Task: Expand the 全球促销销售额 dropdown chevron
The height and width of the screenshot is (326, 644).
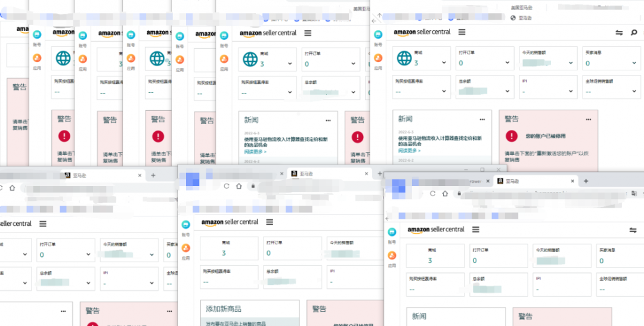Action: (634, 92)
